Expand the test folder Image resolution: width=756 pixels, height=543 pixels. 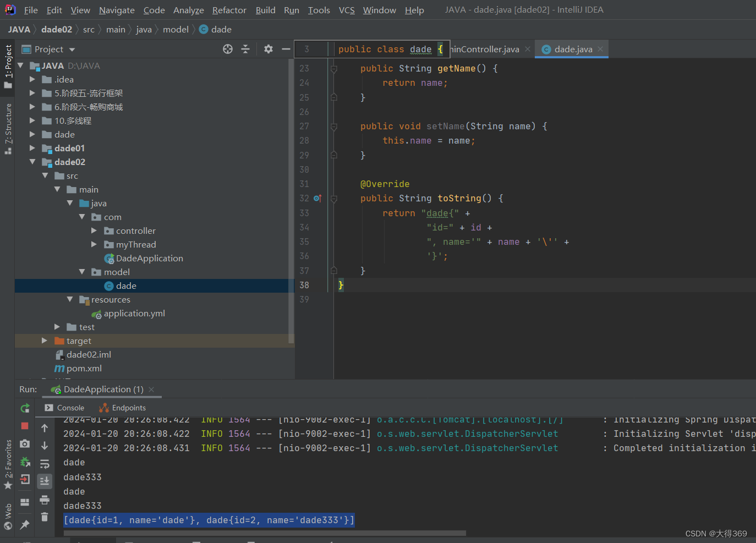pyautogui.click(x=57, y=327)
